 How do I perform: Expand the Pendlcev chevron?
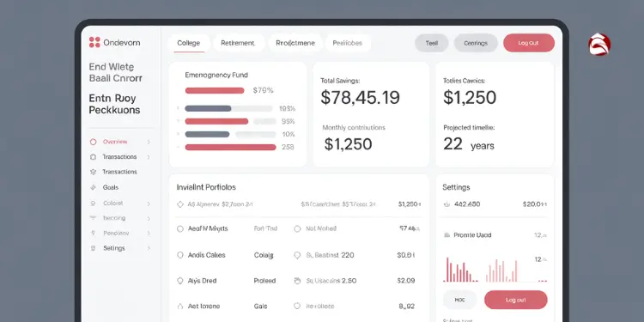[149, 234]
